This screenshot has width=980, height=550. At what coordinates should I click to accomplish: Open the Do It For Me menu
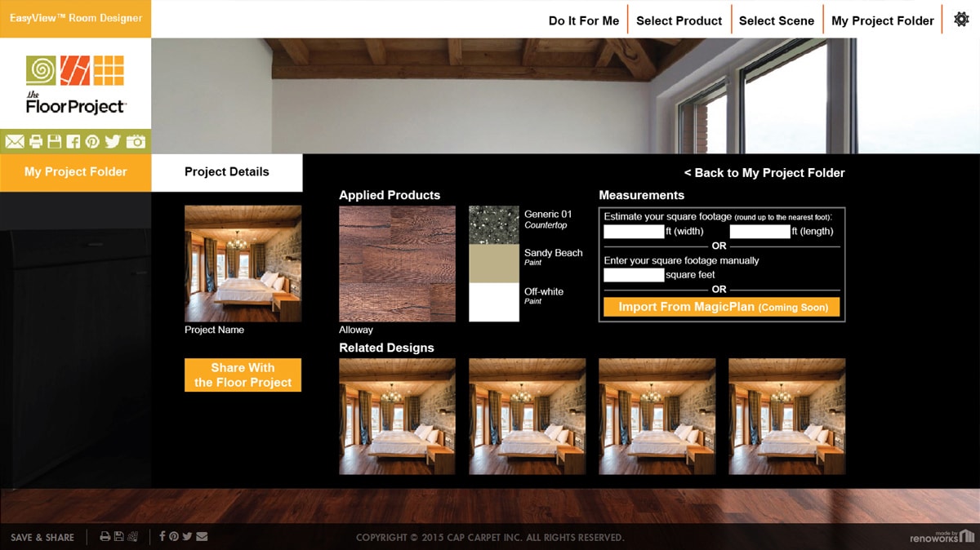click(x=583, y=20)
